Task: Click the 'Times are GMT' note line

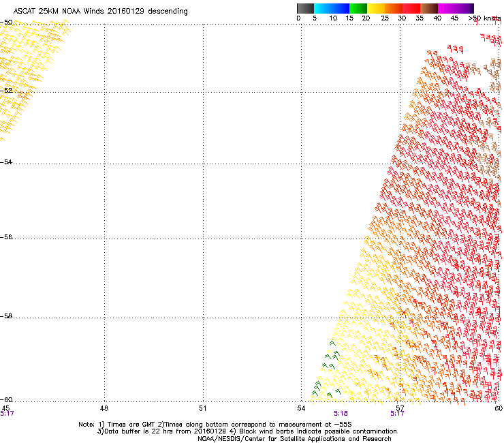Action: [215, 425]
